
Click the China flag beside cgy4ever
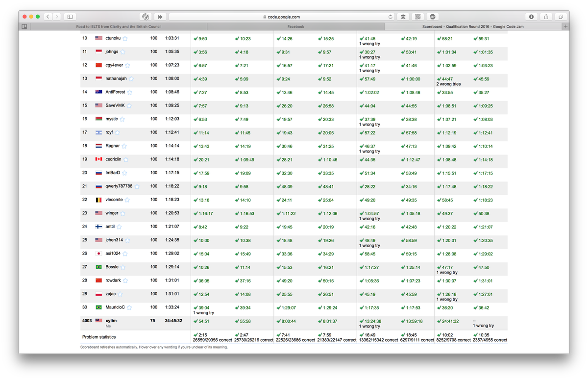98,65
